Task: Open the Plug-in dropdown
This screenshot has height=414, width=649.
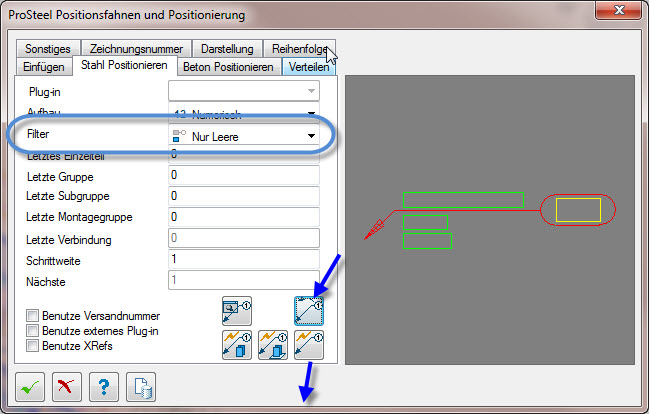Action: tap(244, 91)
